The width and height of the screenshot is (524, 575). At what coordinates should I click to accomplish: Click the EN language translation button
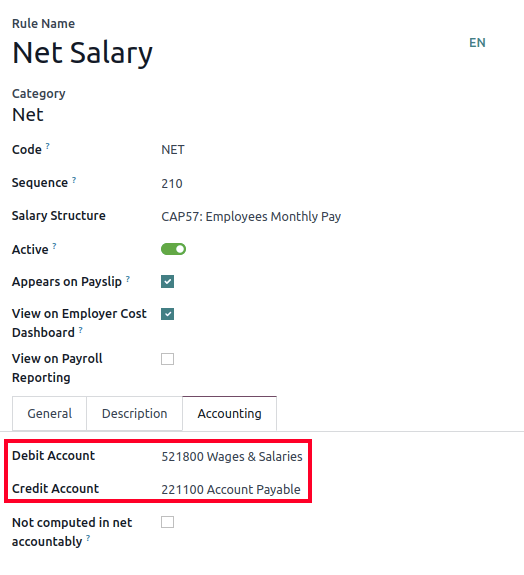pos(477,43)
